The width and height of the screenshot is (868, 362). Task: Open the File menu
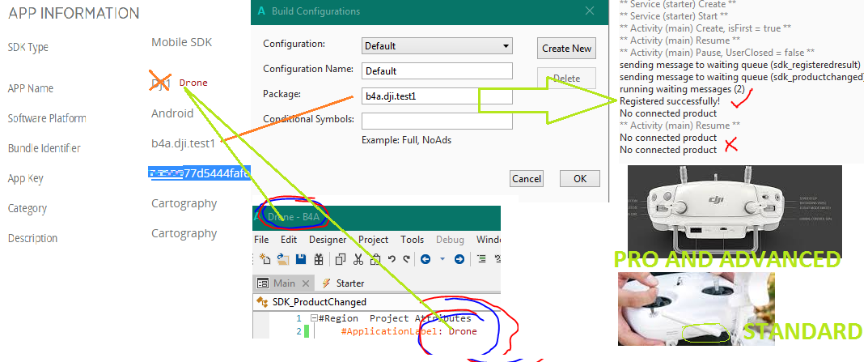point(261,240)
